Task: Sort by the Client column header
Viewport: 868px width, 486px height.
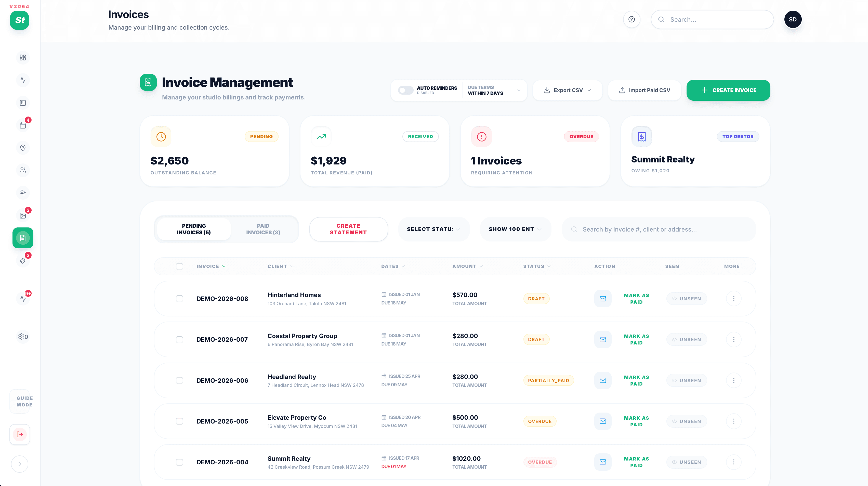Action: point(280,266)
